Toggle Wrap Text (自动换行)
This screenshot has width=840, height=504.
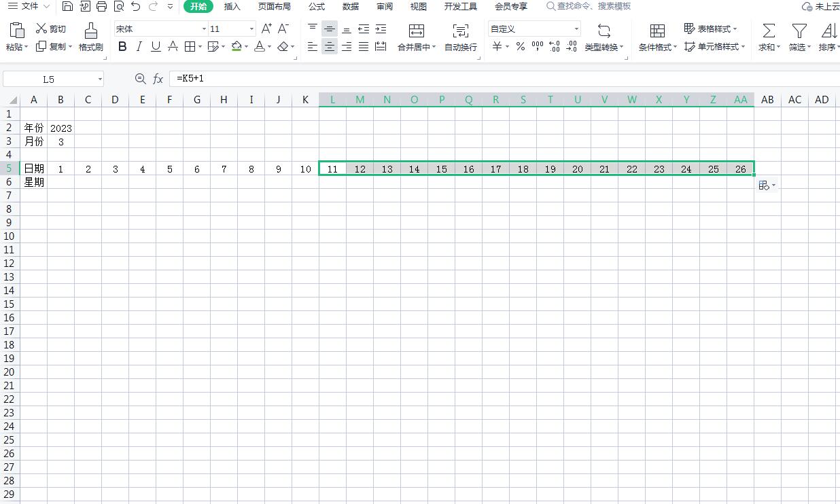461,37
